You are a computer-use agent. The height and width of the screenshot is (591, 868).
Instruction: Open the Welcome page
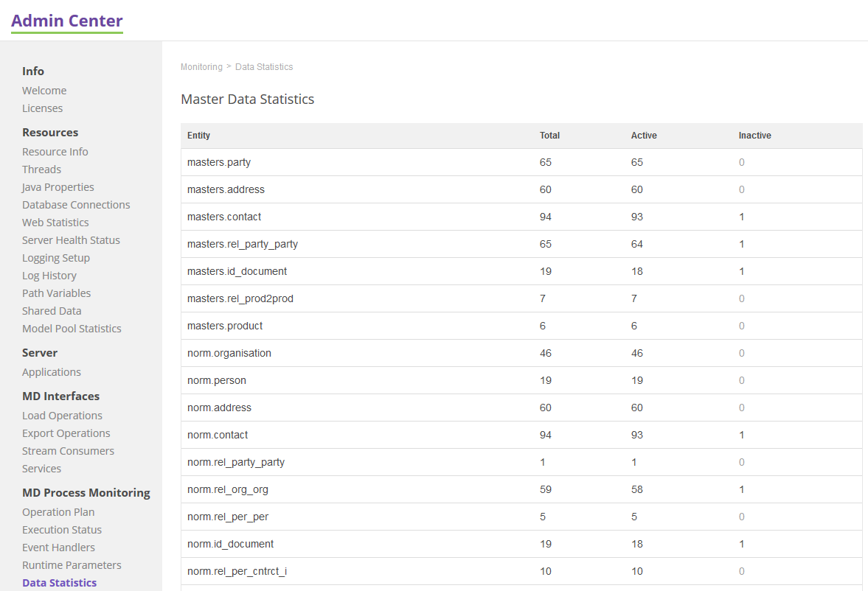pos(44,90)
